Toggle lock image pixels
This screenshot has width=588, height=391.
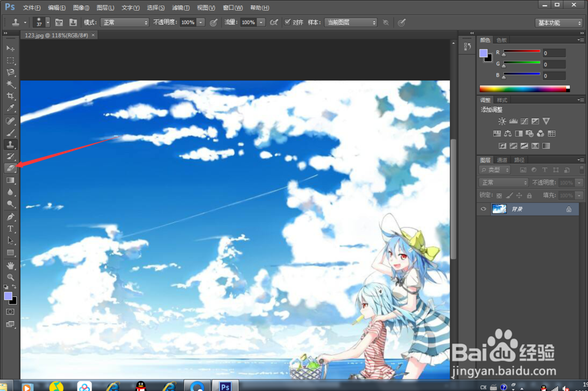tap(509, 195)
